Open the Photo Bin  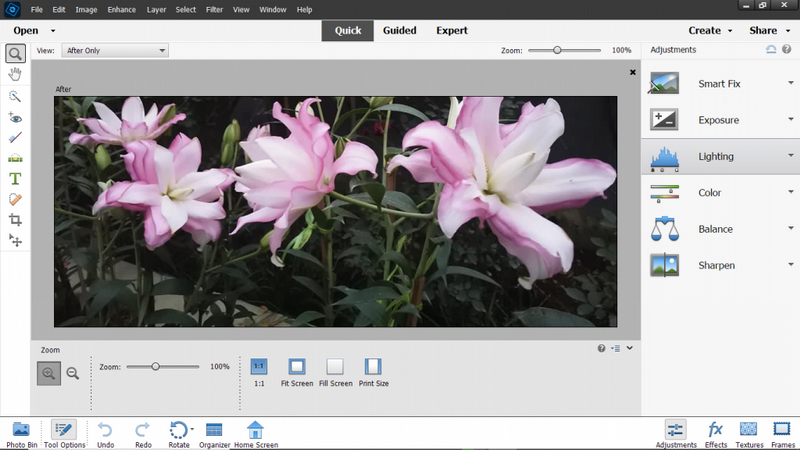(x=21, y=434)
